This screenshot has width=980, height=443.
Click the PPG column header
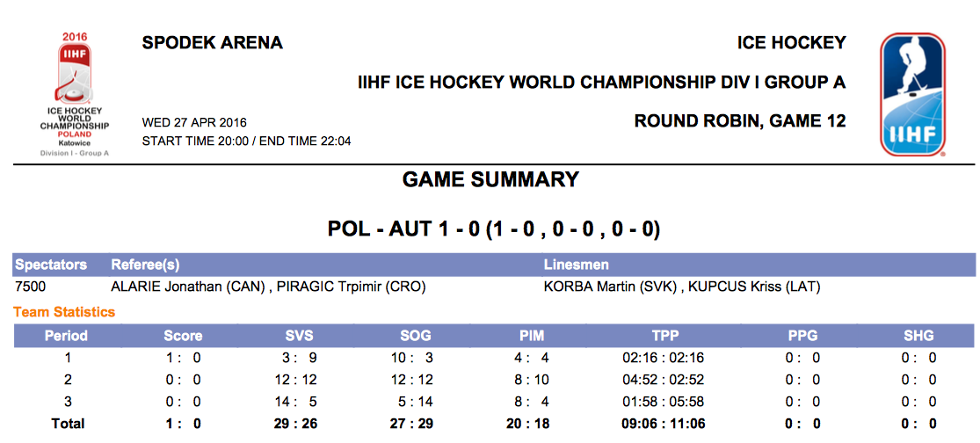[x=802, y=336]
